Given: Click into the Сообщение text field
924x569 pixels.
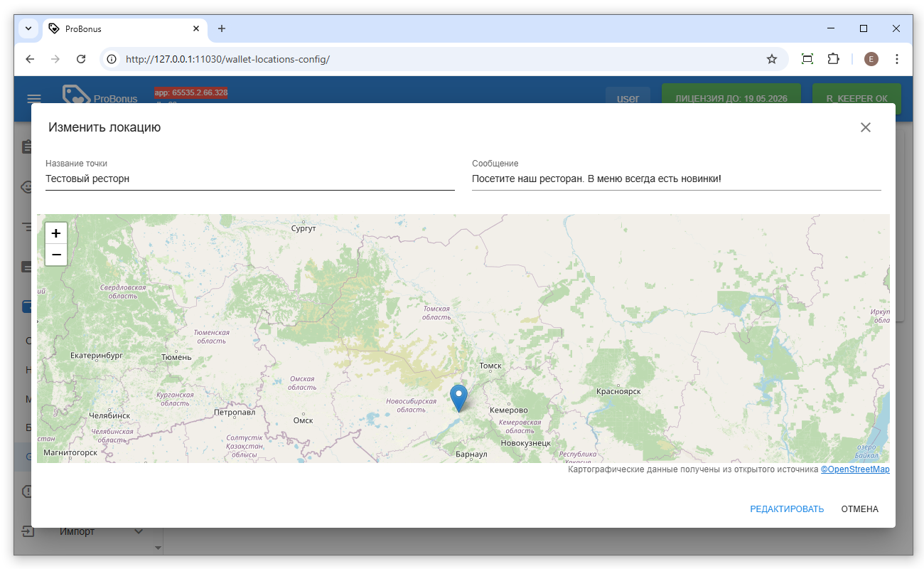Looking at the screenshot, I should coord(675,179).
